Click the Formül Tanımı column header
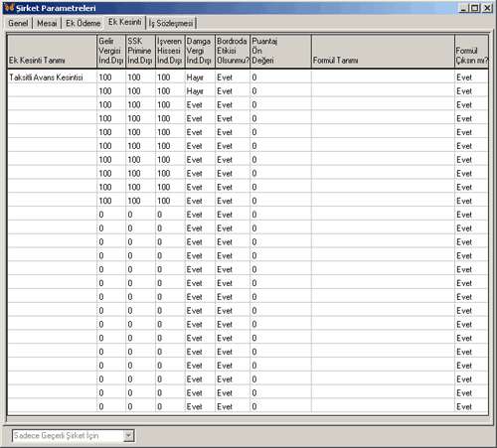The height and width of the screenshot is (448, 497). pyautogui.click(x=383, y=52)
